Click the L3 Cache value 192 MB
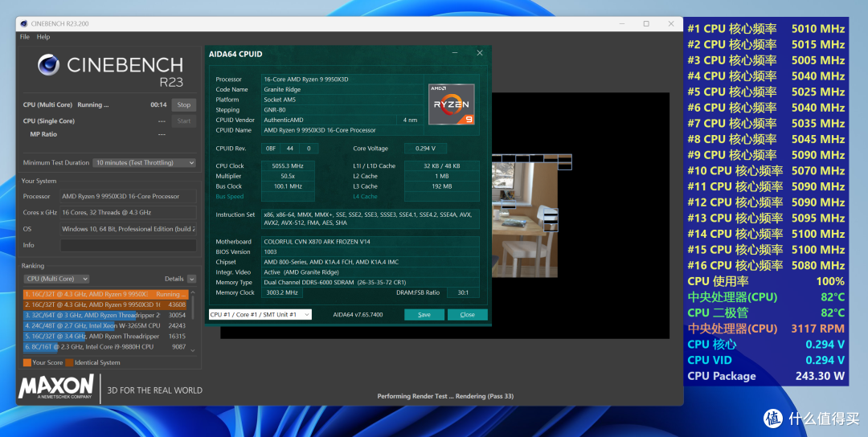868x437 pixels. (x=442, y=186)
